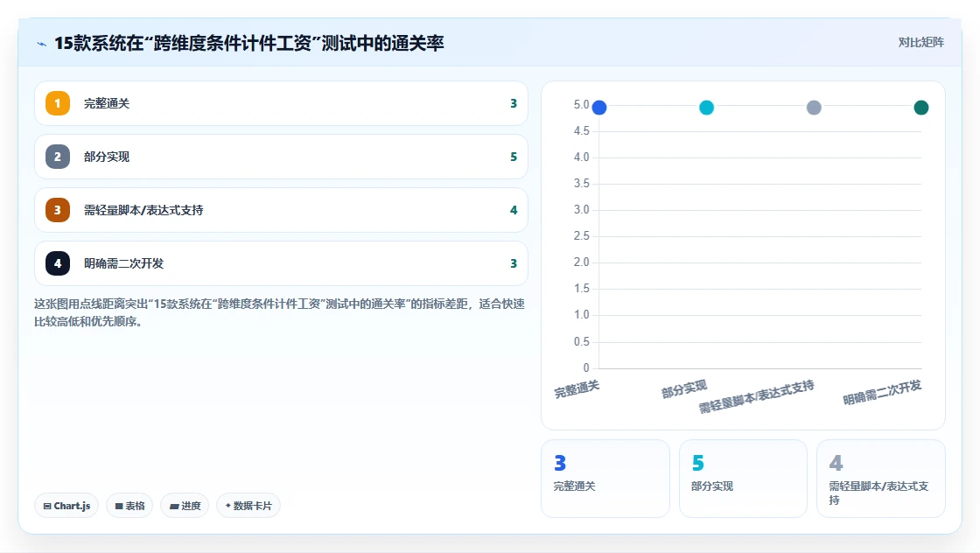980x553 pixels.
Task: Click the value 3 in 完整通关 row
Action: pos(514,104)
